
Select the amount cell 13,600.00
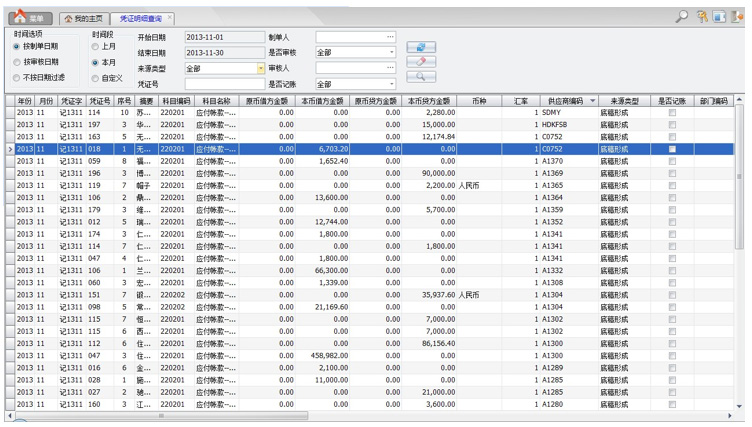click(x=322, y=198)
